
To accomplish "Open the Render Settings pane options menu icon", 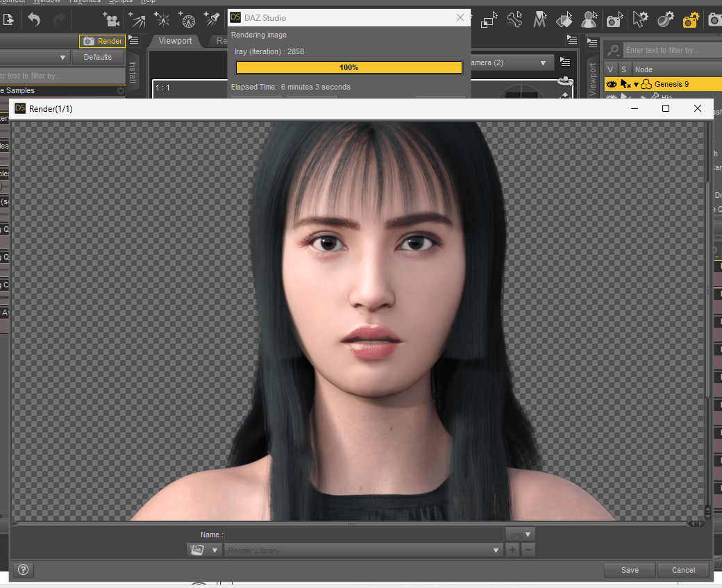I will [133, 40].
